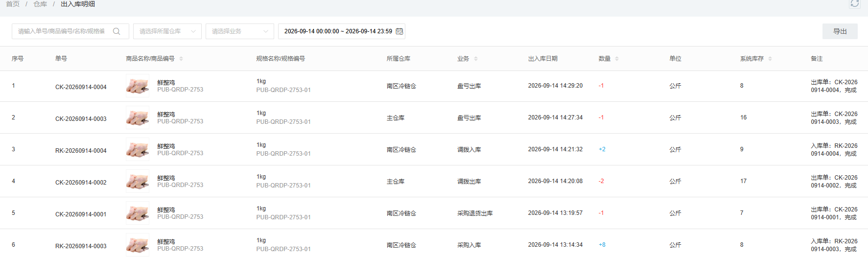Open 请选择所属仓库 dropdown

point(167,31)
